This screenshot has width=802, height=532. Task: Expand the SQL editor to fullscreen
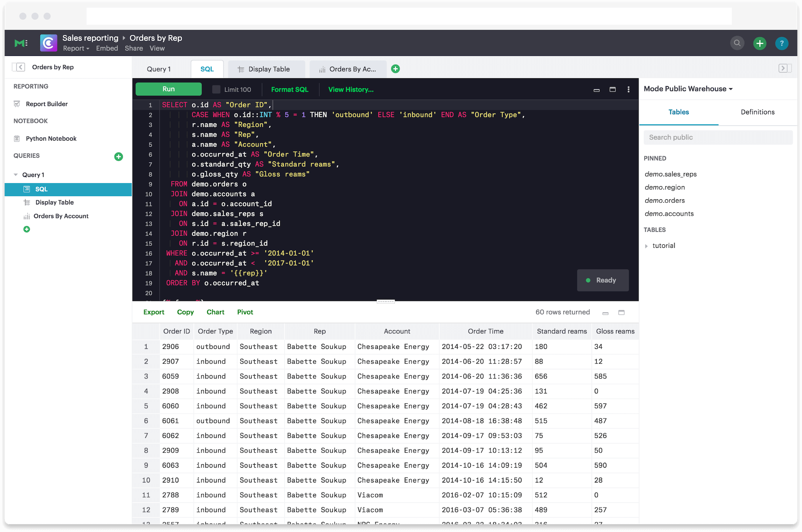point(613,89)
